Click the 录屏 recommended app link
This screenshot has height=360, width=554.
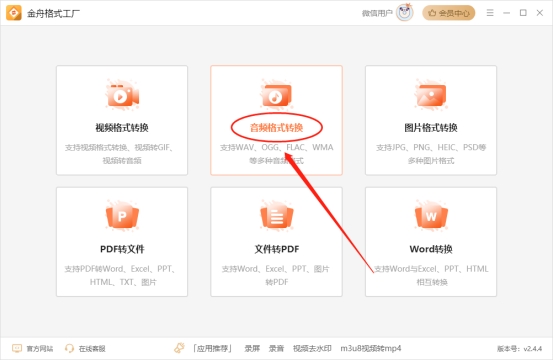pyautogui.click(x=252, y=349)
